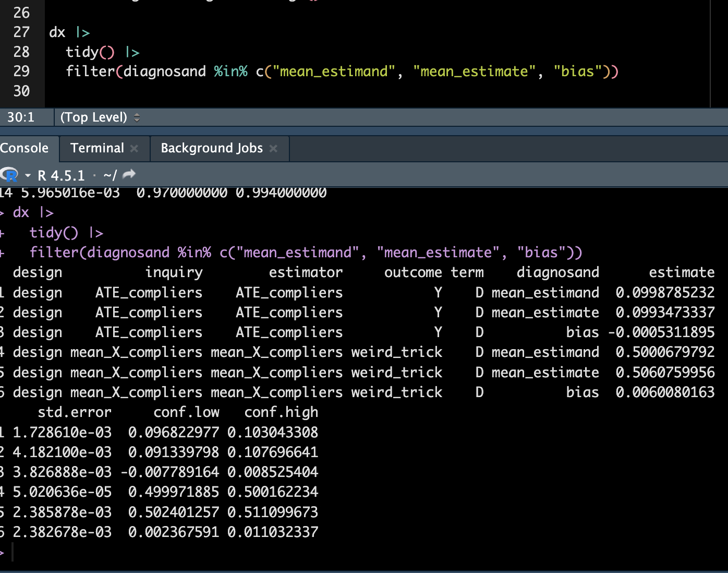Screen dimensions: 728x573
Task: Place cursor on empty editor line 30
Action: (x=209, y=91)
